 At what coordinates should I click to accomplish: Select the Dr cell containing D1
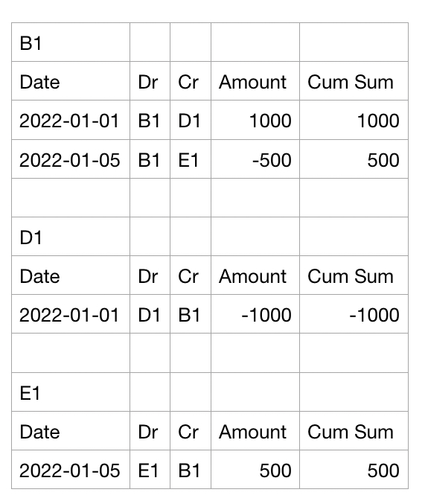[150, 314]
